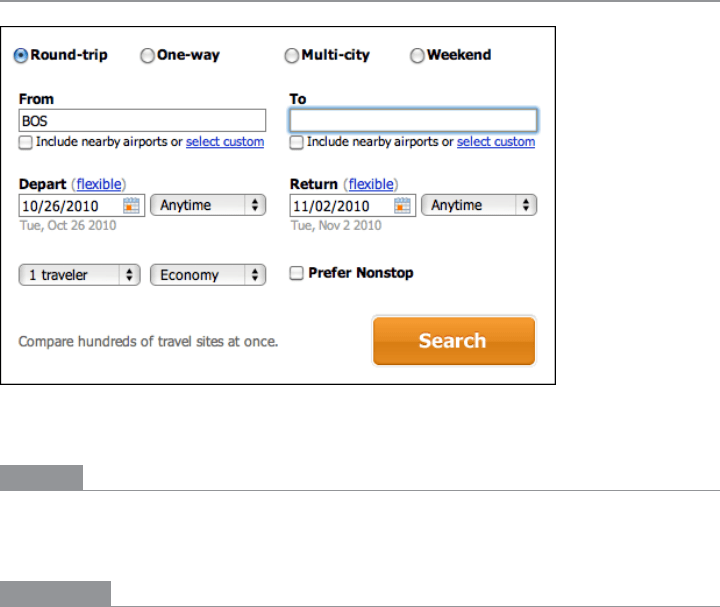The width and height of the screenshot is (720, 607).
Task: Open select custom link under From
Action: (225, 142)
